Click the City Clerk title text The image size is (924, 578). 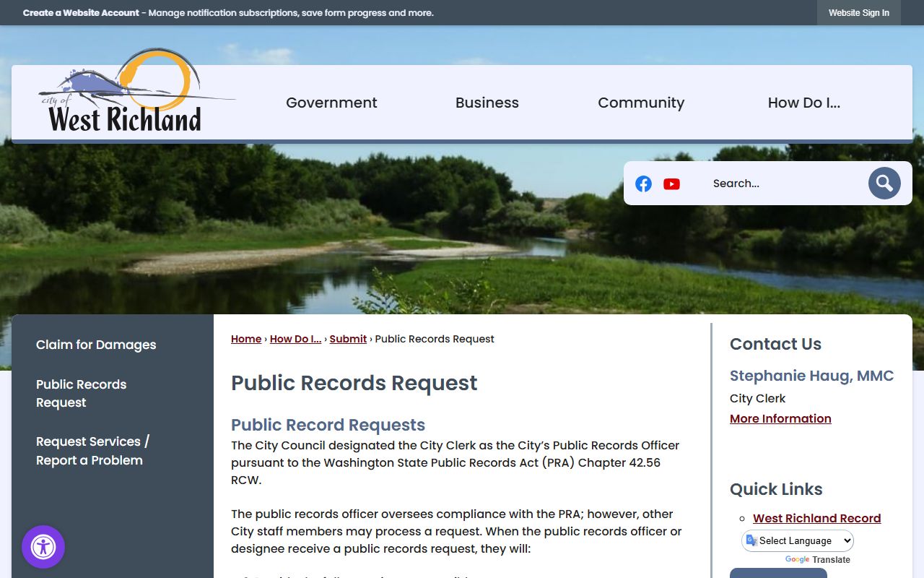757,398
